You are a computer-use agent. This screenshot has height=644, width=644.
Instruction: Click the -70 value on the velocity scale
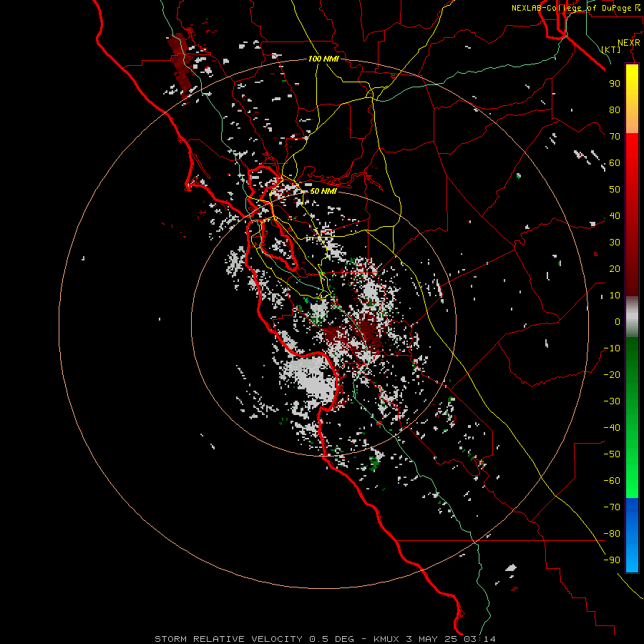[x=612, y=507]
